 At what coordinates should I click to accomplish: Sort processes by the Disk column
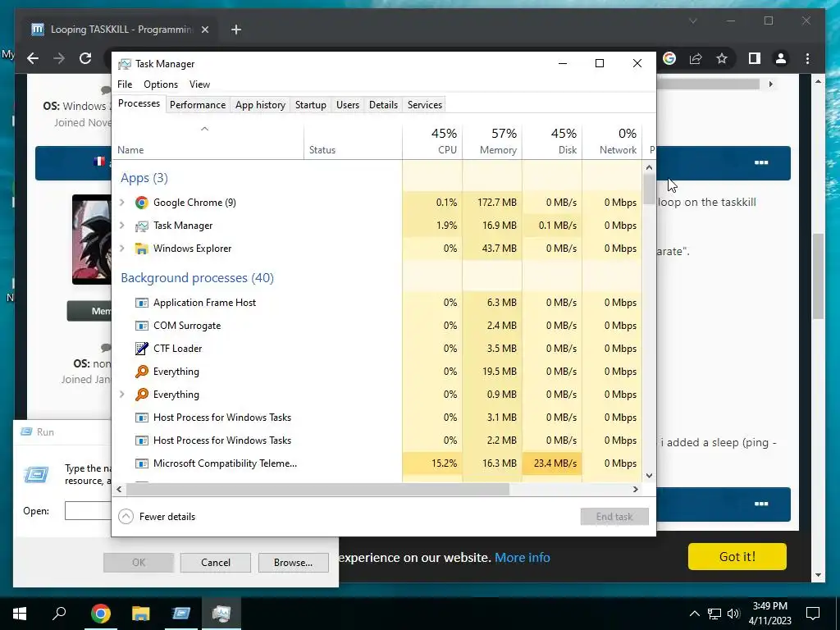552,141
